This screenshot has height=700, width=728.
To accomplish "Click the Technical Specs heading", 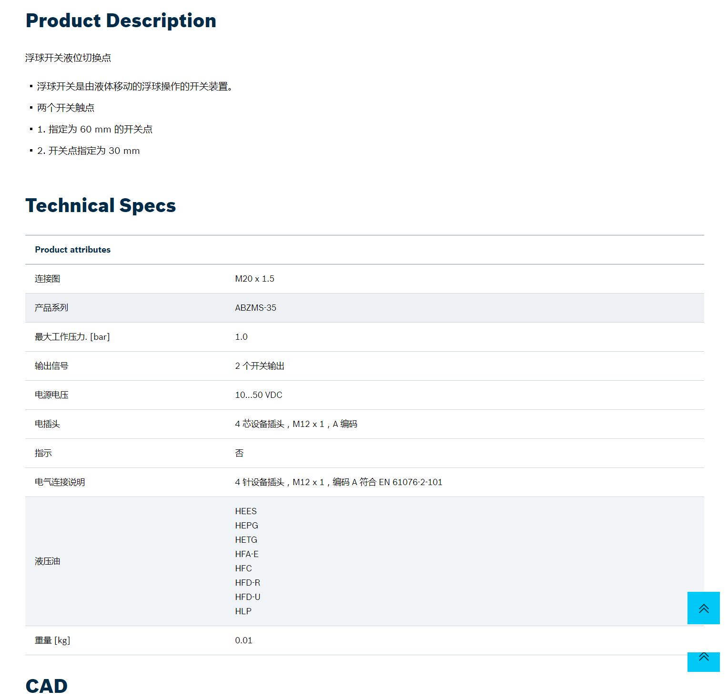I will coord(101,205).
